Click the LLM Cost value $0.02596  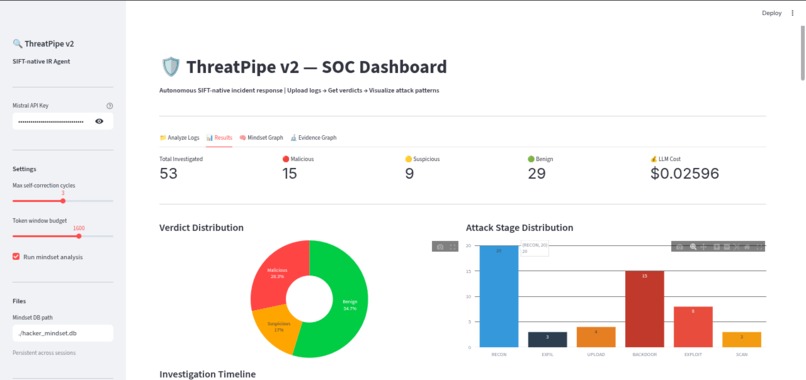(684, 174)
